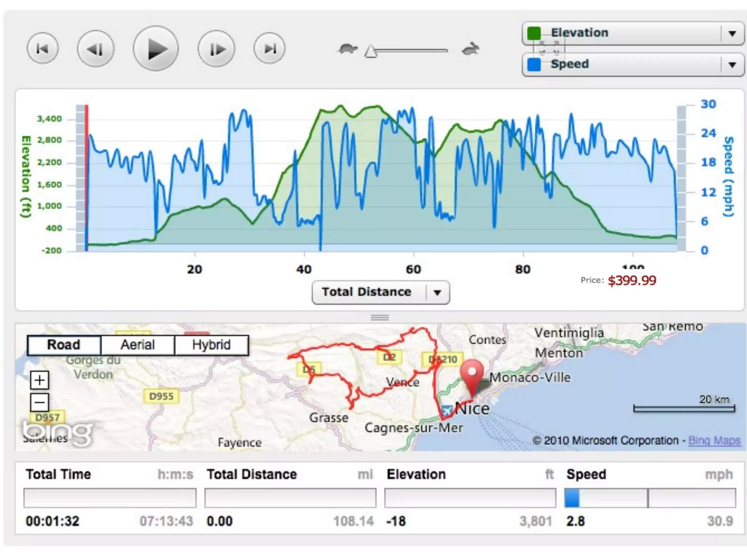Click the Total Time progress bar
The width and height of the screenshot is (747, 560).
tap(110, 498)
